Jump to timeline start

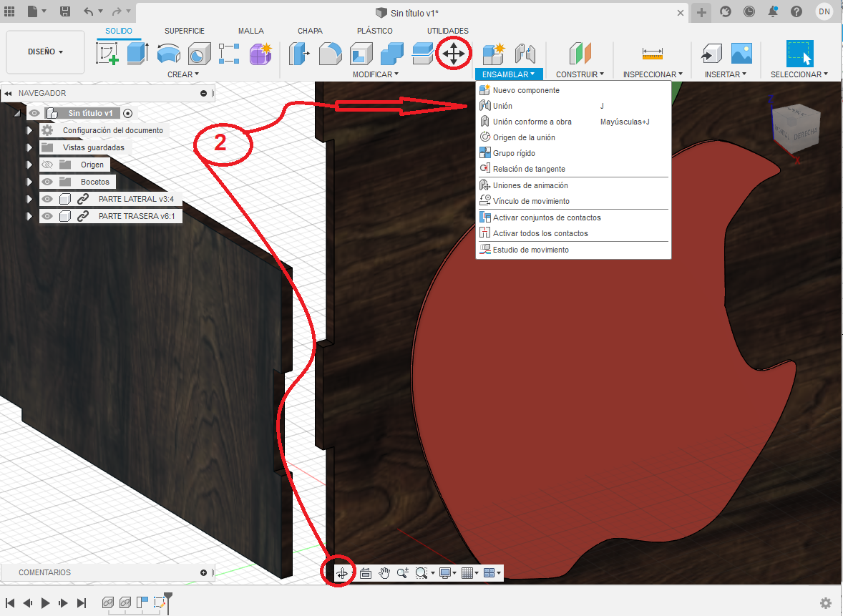click(10, 603)
